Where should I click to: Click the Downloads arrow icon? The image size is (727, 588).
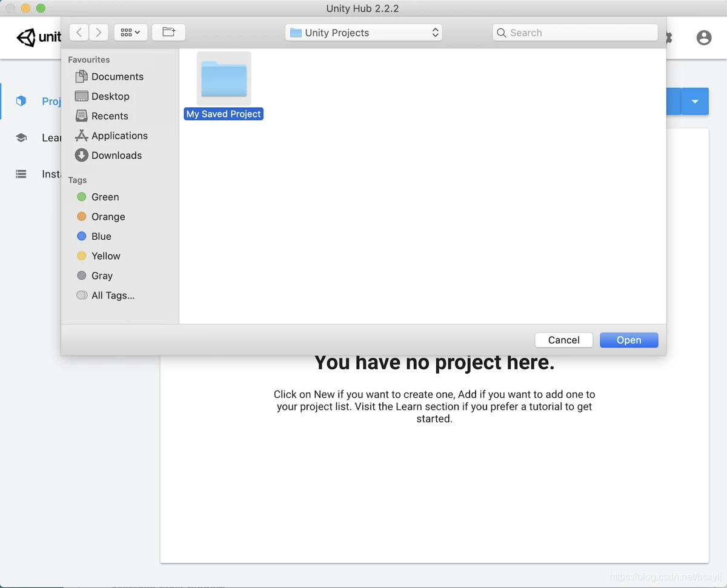point(81,155)
